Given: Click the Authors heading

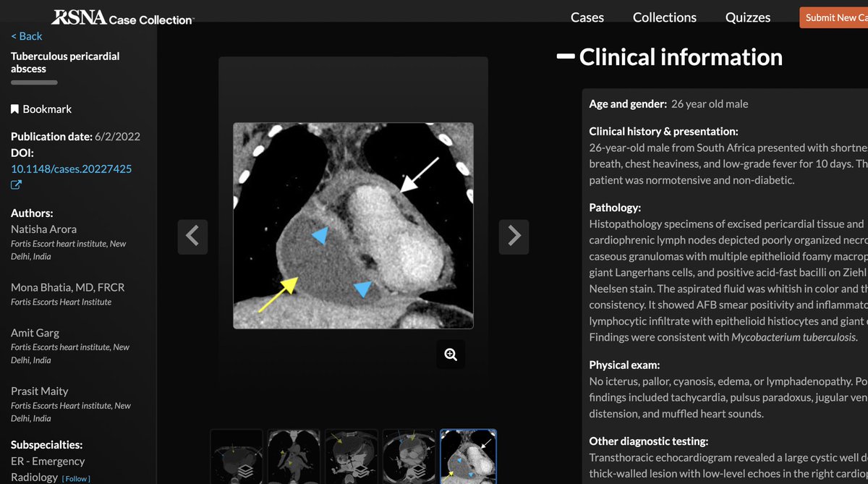Looking at the screenshot, I should 32,213.
